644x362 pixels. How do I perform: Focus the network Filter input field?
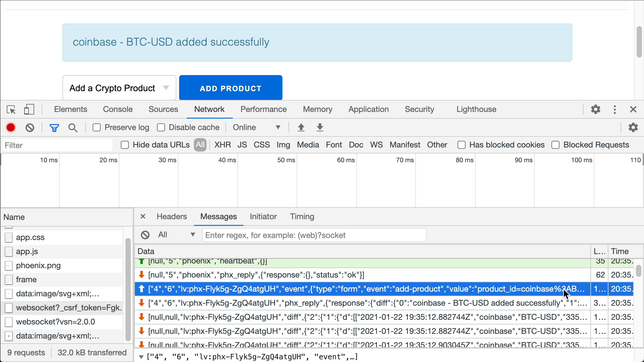[x=58, y=145]
